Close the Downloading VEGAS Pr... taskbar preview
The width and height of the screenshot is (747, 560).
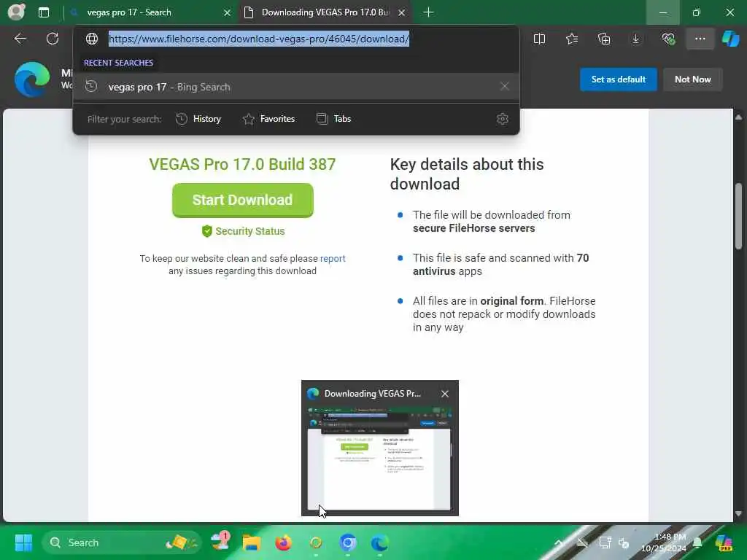(x=445, y=393)
